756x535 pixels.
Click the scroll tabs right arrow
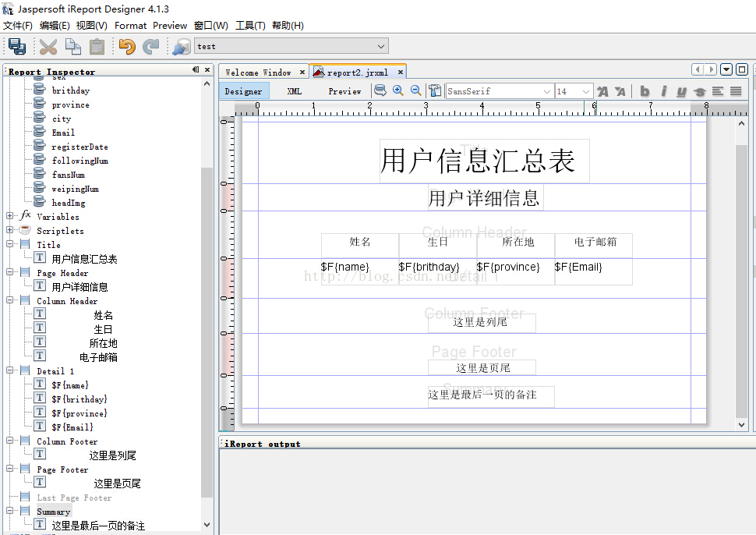[x=710, y=69]
